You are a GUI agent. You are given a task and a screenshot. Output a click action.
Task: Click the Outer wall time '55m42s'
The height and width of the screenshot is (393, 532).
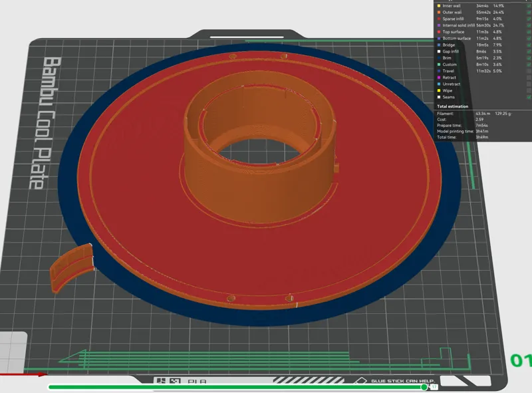click(483, 12)
